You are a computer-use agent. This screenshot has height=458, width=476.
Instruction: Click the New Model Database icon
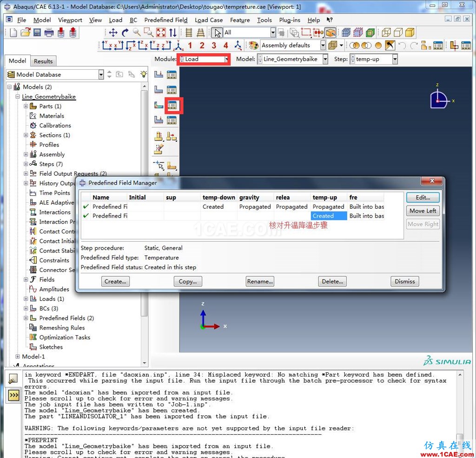click(x=13, y=33)
